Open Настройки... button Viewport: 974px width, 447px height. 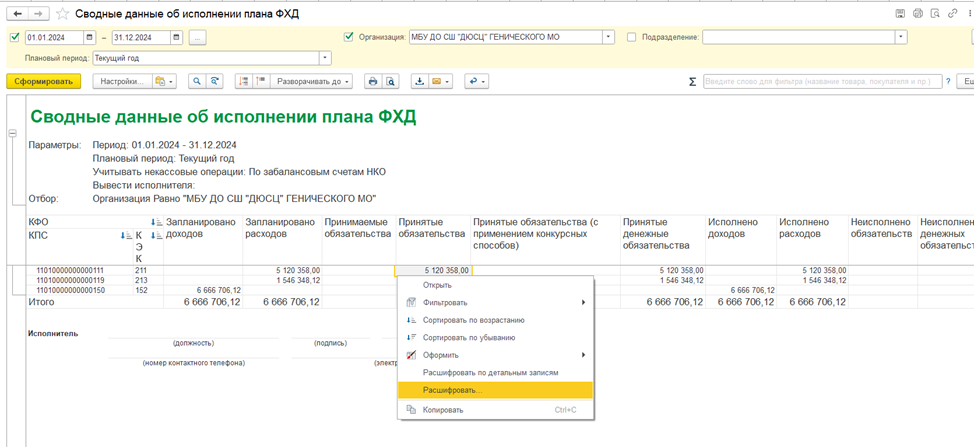coord(122,81)
